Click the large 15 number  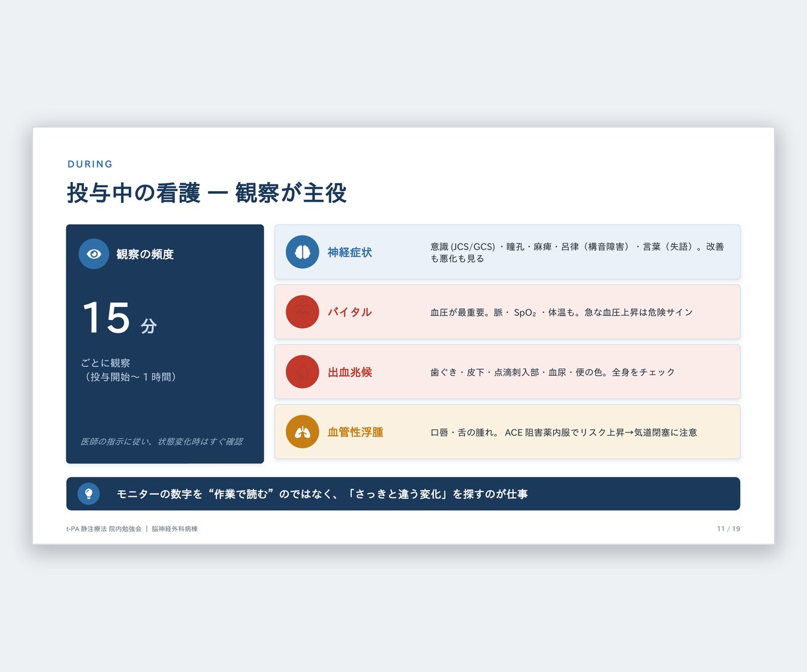[x=106, y=318]
